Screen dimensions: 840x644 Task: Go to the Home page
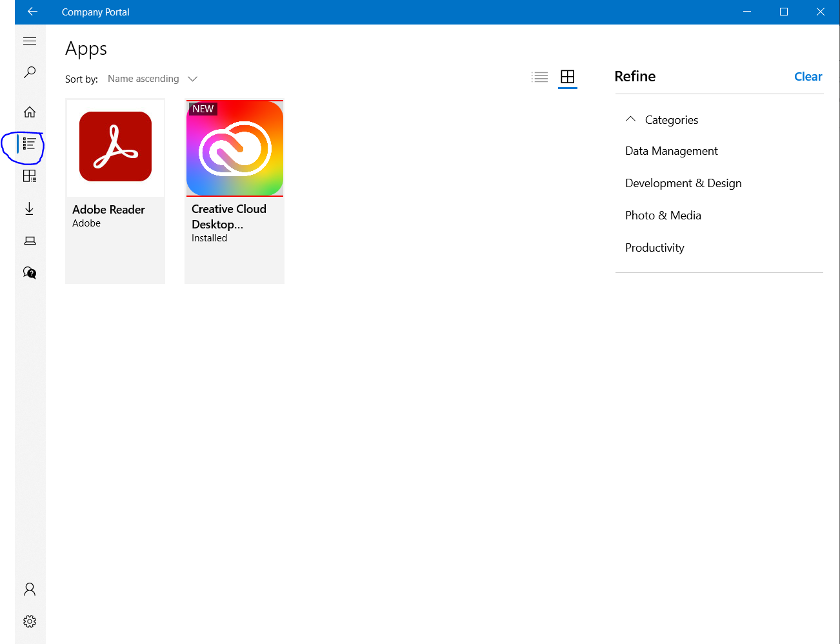tap(30, 112)
